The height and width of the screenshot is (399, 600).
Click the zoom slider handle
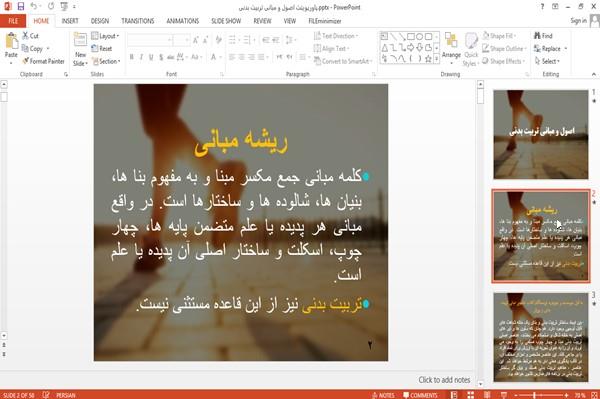click(x=535, y=395)
